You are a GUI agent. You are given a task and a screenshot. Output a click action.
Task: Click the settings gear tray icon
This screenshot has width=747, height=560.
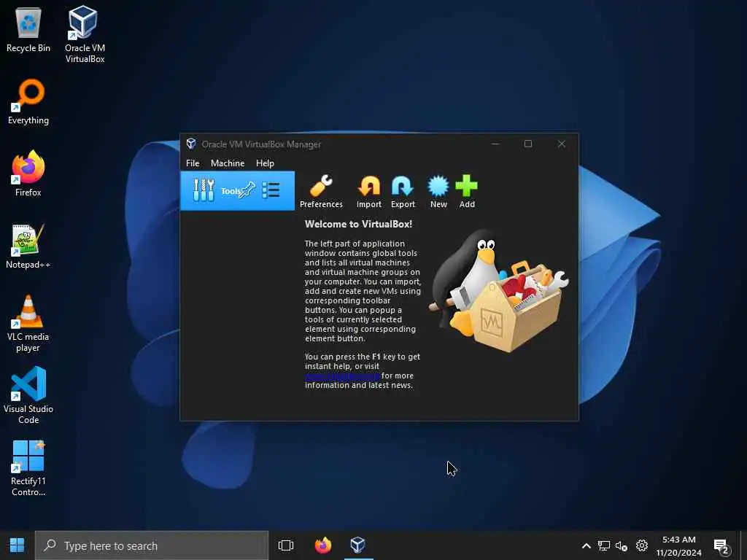click(x=642, y=545)
